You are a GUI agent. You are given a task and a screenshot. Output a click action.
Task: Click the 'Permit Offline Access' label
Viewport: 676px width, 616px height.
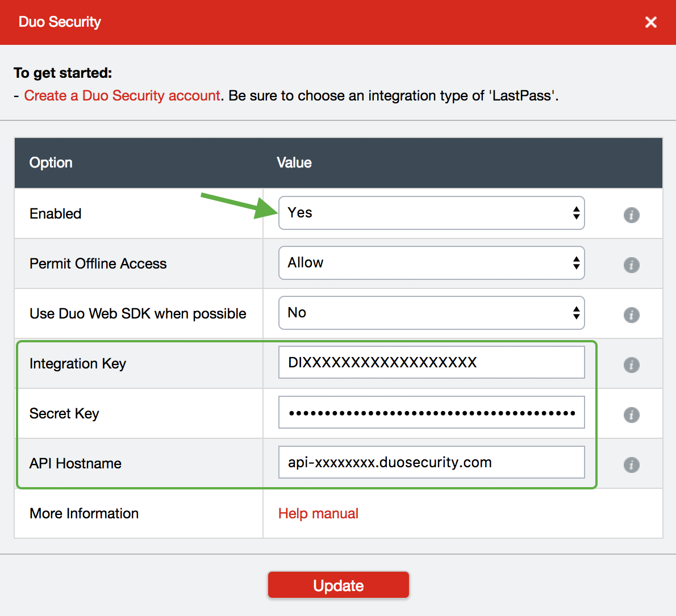coord(98,263)
